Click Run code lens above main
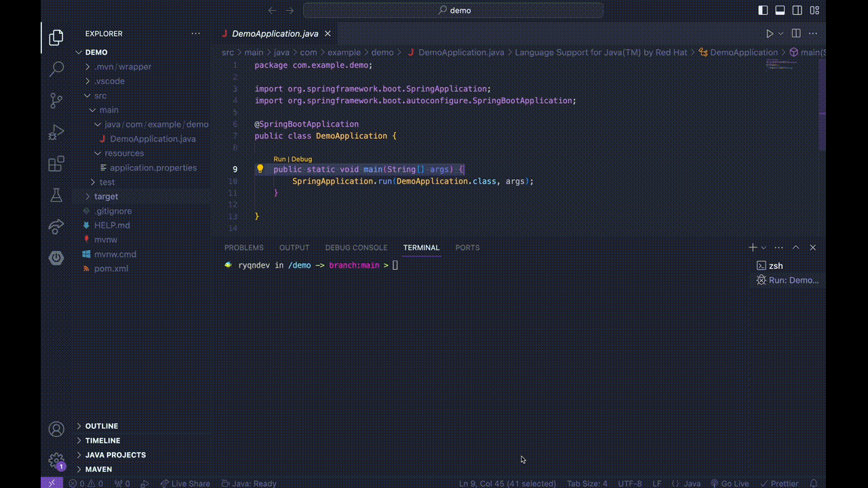Screen dimensions: 868x488 tap(279, 159)
